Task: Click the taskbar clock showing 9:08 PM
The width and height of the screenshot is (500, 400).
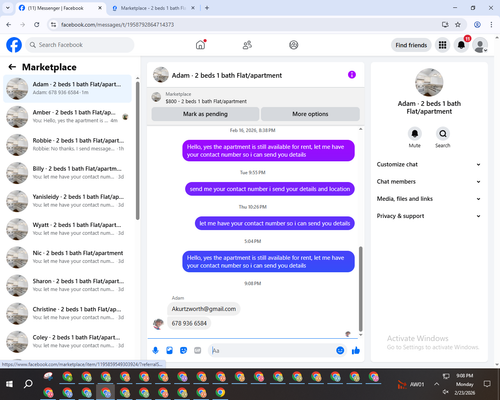Action: 465,376
